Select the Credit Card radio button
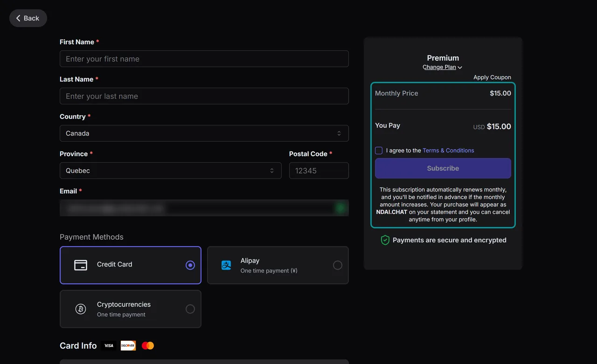Image resolution: width=597 pixels, height=364 pixels. [190, 265]
